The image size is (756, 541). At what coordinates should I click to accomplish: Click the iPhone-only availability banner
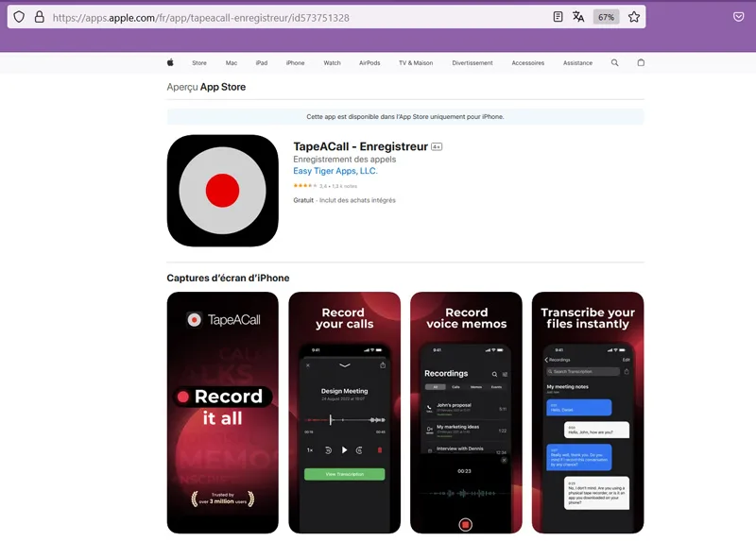pos(405,117)
